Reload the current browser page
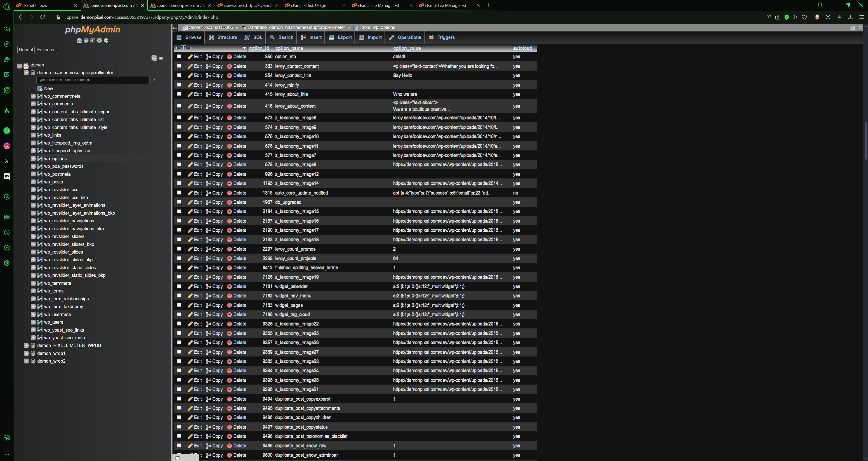The image size is (868, 461). pos(43,17)
